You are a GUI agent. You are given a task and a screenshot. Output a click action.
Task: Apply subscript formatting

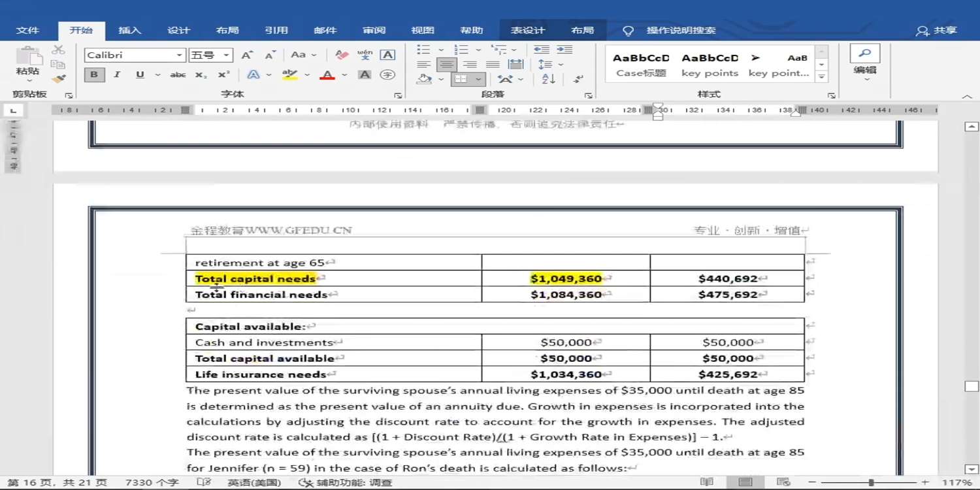pos(201,75)
